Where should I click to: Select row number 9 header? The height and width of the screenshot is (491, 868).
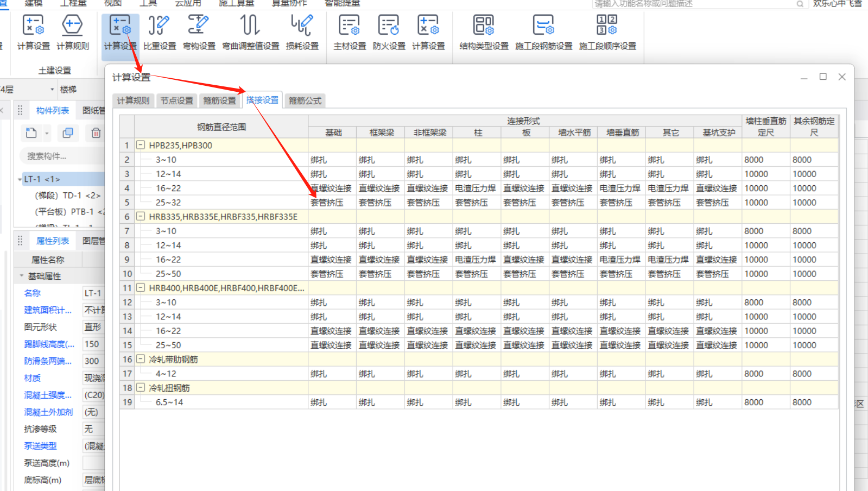click(x=127, y=260)
